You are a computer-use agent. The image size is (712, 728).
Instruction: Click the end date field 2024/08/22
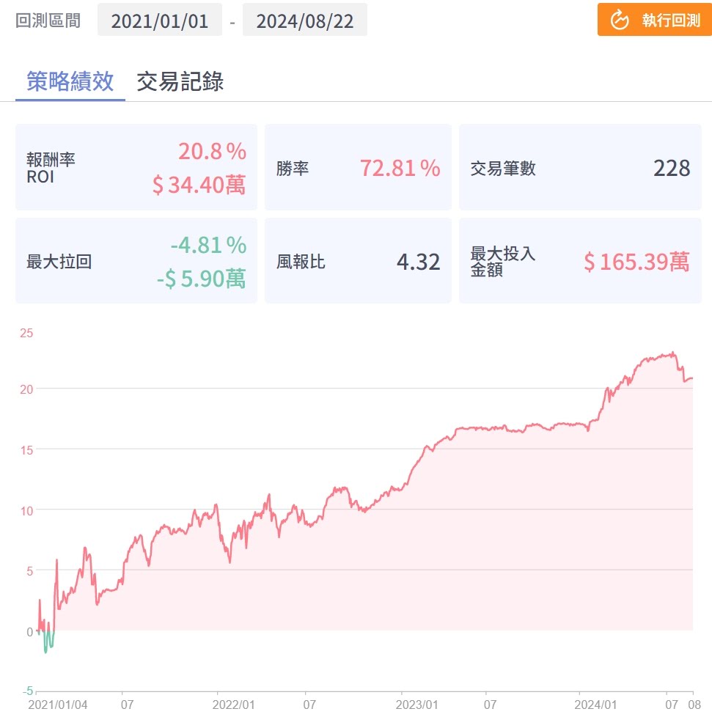(304, 21)
